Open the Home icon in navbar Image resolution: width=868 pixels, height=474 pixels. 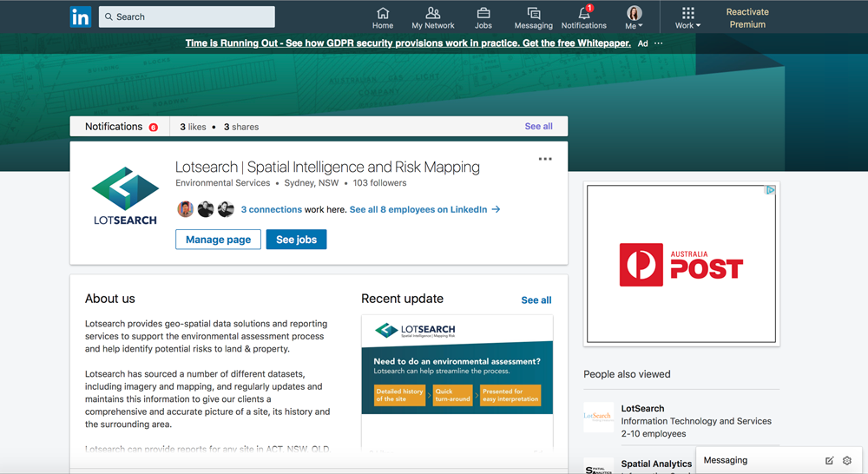pyautogui.click(x=383, y=18)
